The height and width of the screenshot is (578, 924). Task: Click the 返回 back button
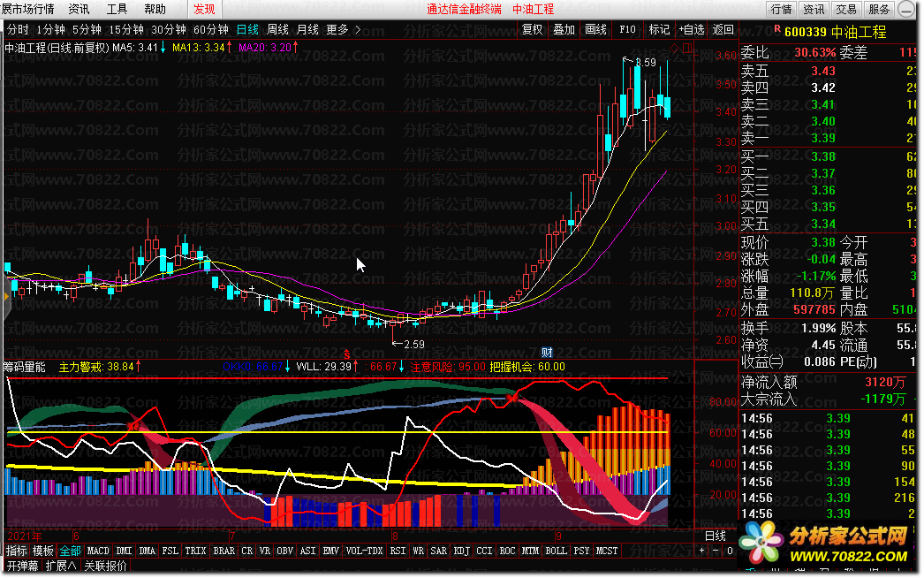[x=723, y=29]
